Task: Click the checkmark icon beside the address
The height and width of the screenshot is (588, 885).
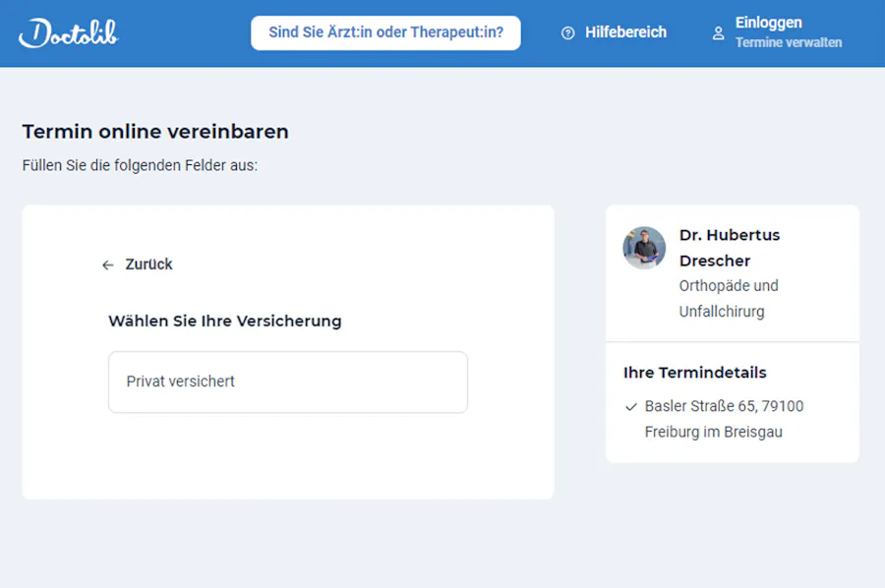Action: click(630, 406)
